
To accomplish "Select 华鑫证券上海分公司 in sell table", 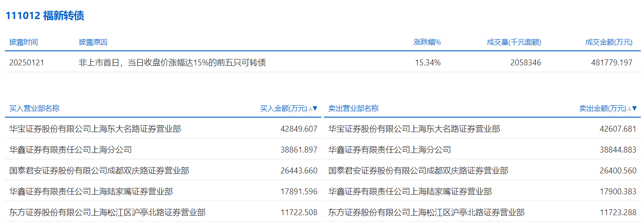I will tap(390, 150).
